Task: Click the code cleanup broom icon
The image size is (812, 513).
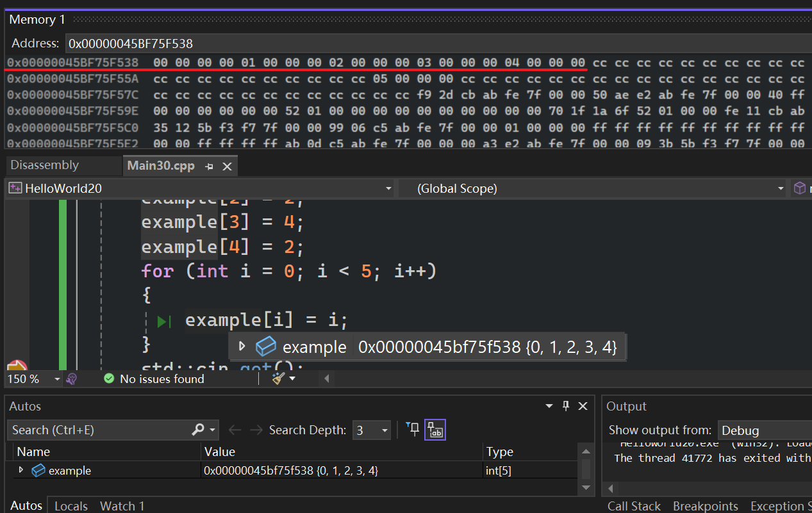Action: pyautogui.click(x=278, y=379)
